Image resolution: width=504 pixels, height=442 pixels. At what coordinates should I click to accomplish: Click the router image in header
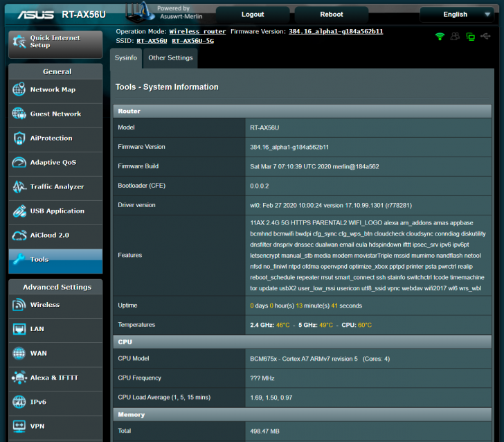[x=139, y=12]
